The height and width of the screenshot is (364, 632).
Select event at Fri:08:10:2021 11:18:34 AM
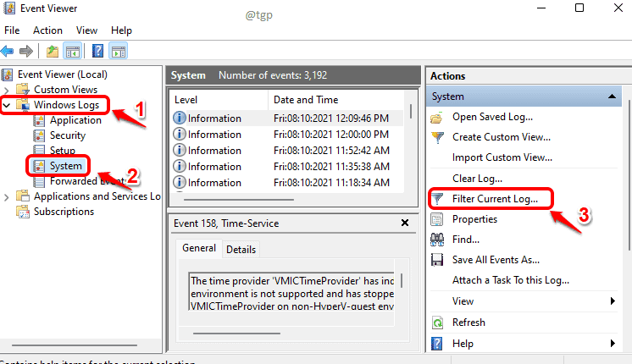tap(287, 182)
